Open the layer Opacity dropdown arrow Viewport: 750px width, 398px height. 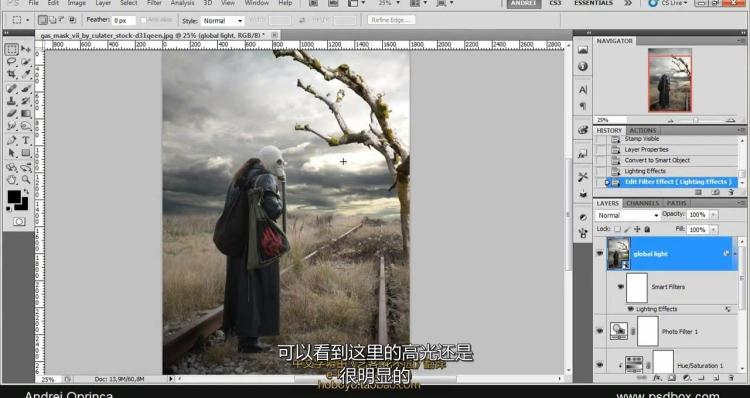[713, 215]
